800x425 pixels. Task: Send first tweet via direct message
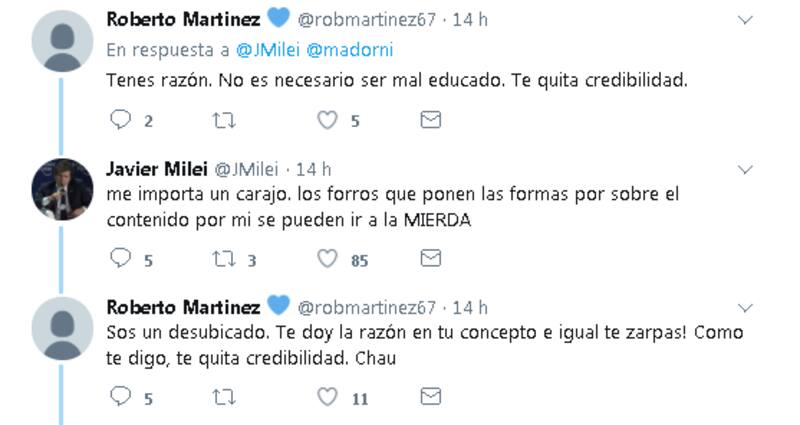pyautogui.click(x=430, y=120)
